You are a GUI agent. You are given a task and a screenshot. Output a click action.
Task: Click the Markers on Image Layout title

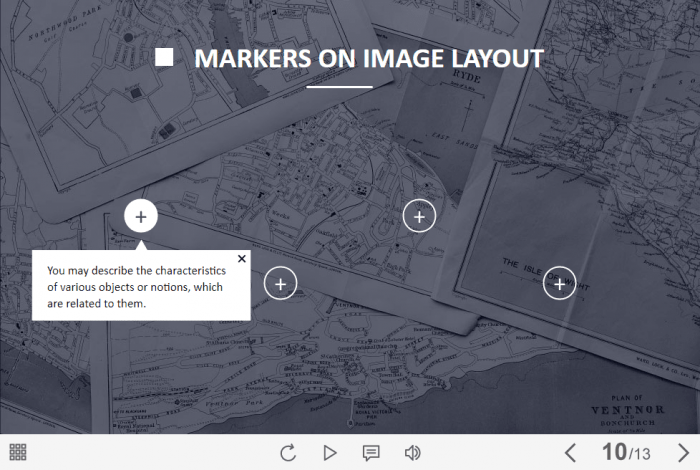(x=368, y=58)
